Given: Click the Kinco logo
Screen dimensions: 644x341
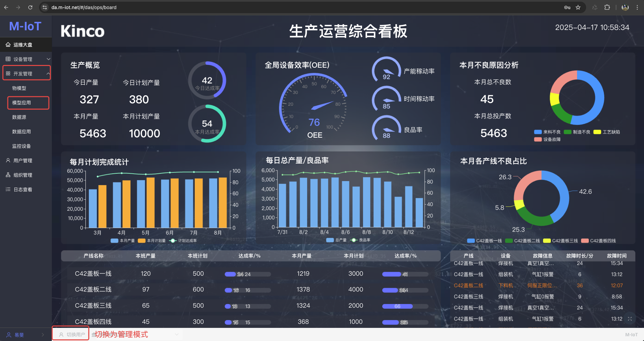Looking at the screenshot, I should pos(82,31).
